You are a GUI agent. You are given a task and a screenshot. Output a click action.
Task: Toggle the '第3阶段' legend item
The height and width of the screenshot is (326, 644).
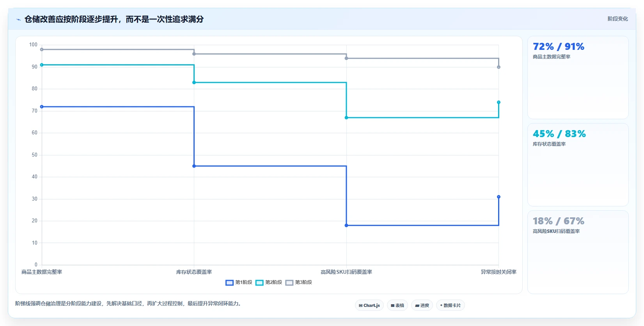[x=299, y=282]
